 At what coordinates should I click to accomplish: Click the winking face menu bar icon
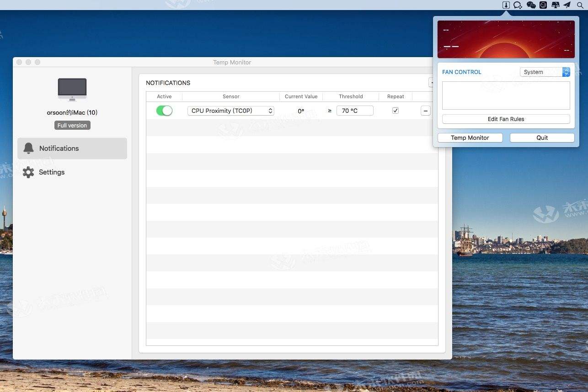tap(543, 5)
